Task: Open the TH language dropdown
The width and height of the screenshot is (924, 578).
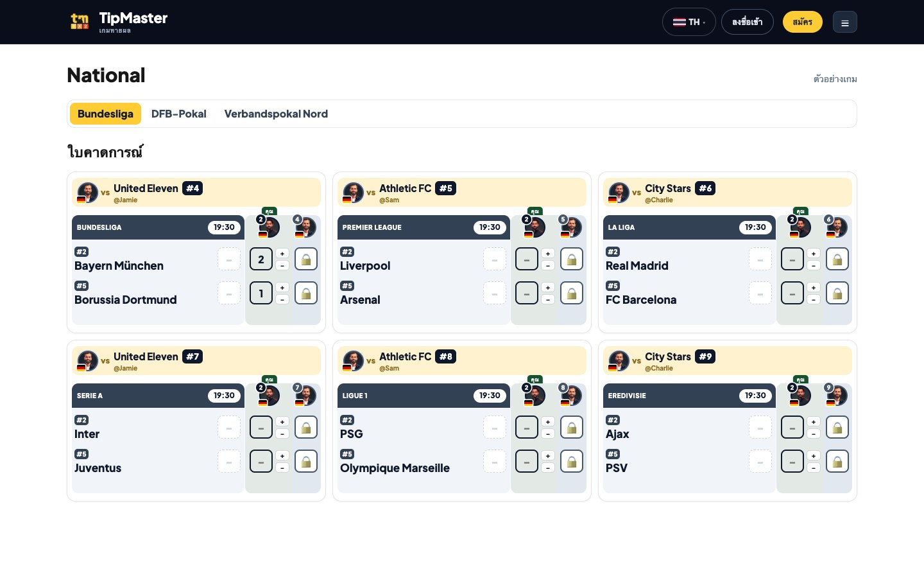Action: pos(689,22)
